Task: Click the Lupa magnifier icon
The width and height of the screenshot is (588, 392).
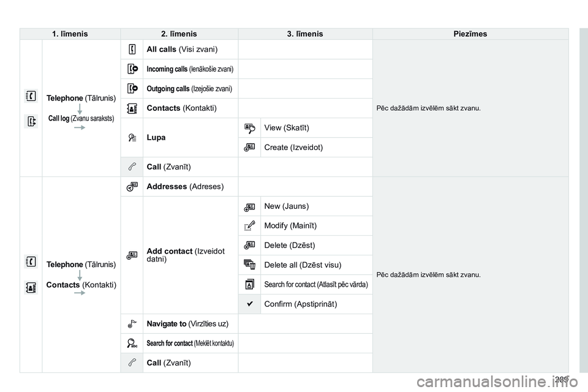Action: [x=132, y=138]
